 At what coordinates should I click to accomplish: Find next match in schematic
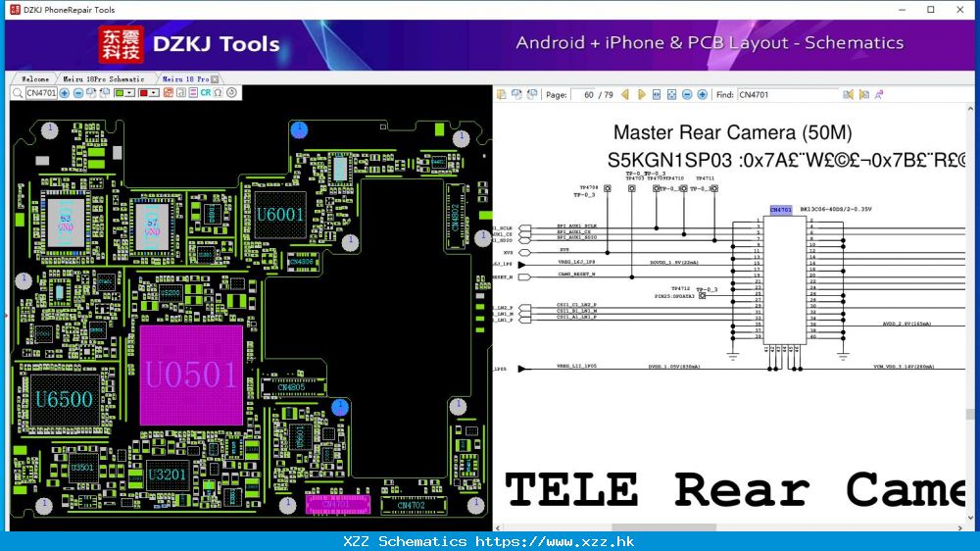pos(863,94)
